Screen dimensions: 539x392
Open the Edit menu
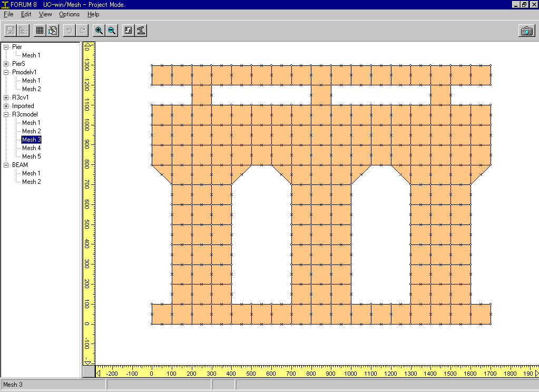tap(26, 14)
